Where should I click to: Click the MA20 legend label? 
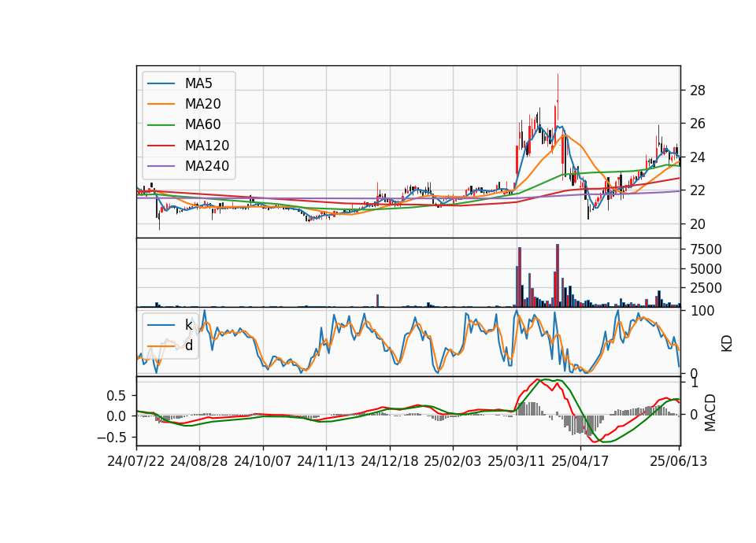[x=202, y=104]
